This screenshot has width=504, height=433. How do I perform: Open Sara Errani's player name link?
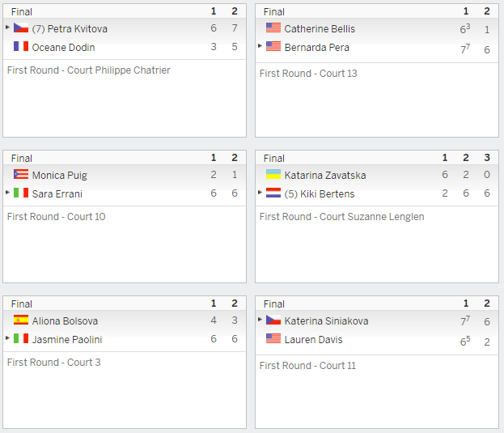[x=57, y=193]
